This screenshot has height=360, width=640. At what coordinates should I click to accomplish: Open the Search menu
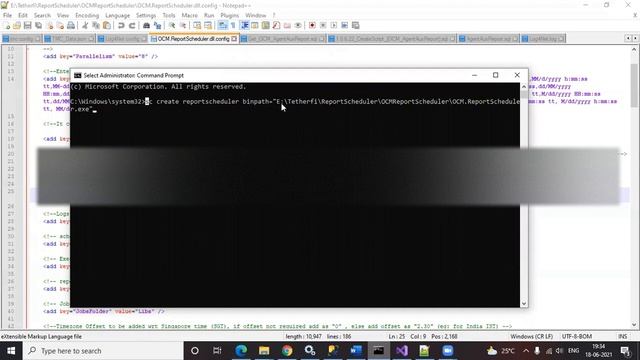coord(42,15)
